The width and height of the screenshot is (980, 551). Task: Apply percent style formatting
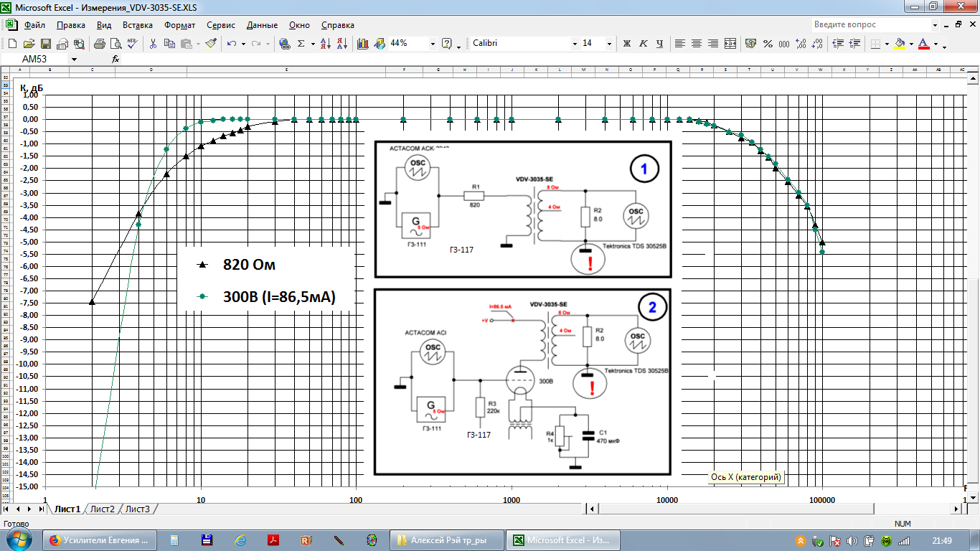coord(768,44)
